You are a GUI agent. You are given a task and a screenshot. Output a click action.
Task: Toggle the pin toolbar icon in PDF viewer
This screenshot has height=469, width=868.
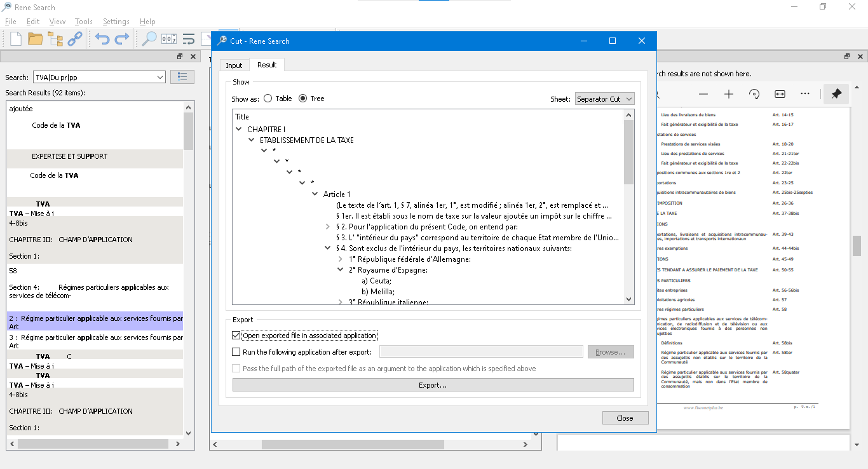coord(836,94)
